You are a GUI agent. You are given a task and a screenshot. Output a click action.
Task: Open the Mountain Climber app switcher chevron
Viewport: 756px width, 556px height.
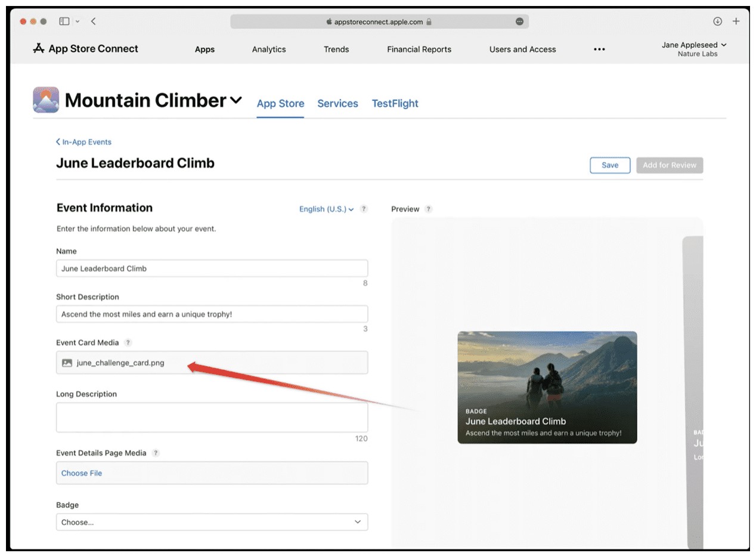point(235,100)
